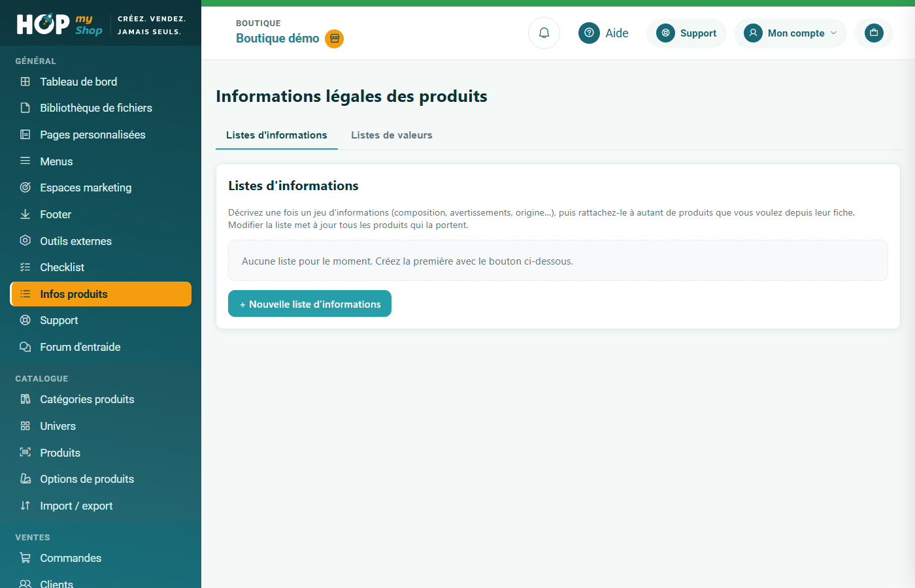This screenshot has width=915, height=588.
Task: Click the Boutique démo shop name
Action: click(x=278, y=39)
